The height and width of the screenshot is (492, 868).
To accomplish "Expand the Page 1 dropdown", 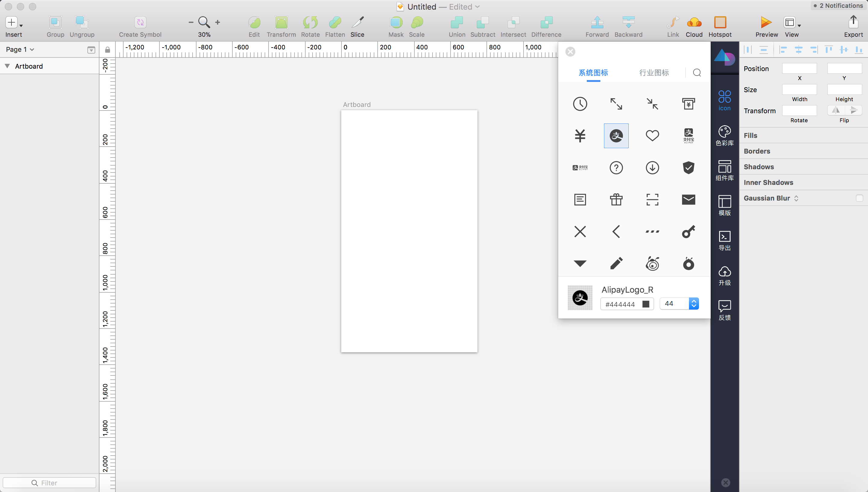I will coord(20,49).
